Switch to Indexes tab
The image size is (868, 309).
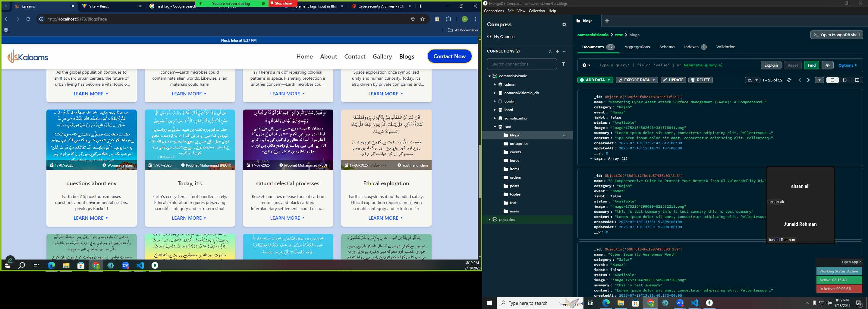coord(695,47)
